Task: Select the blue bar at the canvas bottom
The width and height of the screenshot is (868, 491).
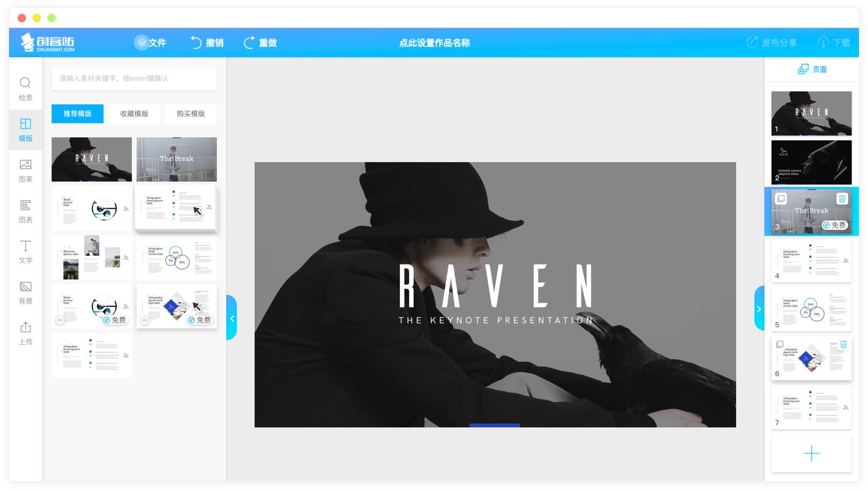Action: pos(495,425)
